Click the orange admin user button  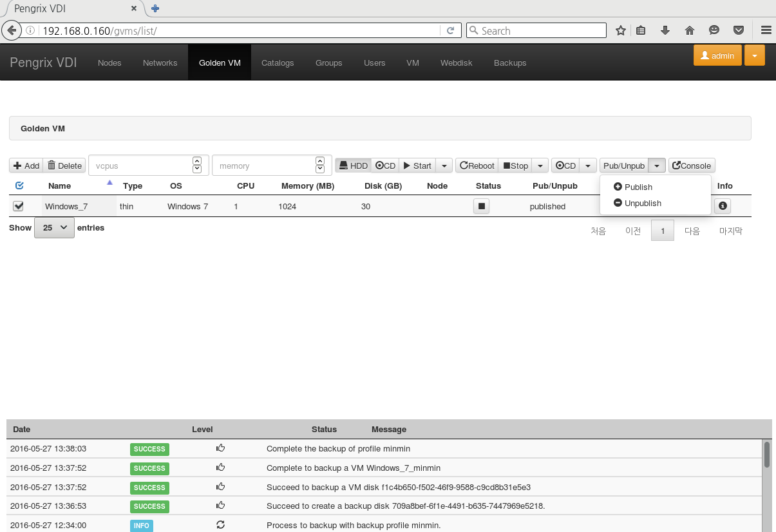coord(717,55)
